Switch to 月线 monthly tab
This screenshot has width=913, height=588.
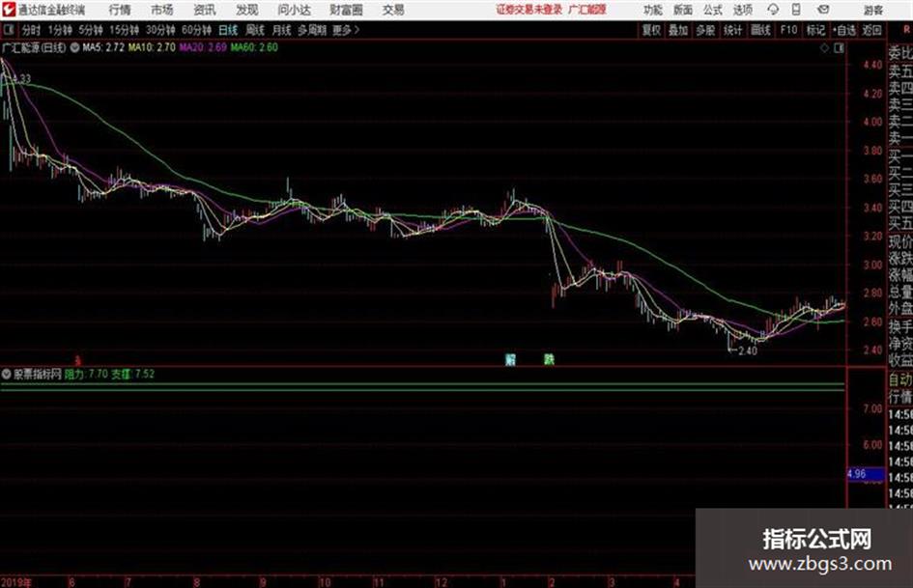[x=282, y=30]
